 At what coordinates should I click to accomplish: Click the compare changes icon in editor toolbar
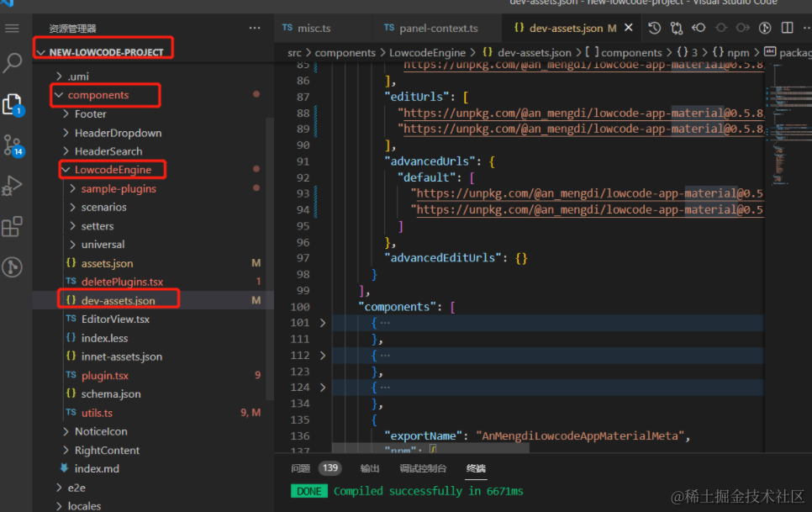(677, 28)
